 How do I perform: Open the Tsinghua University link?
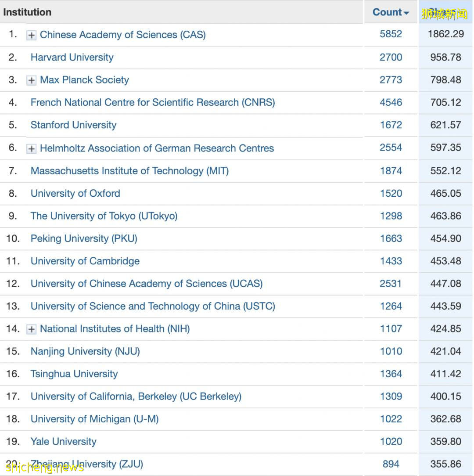click(x=74, y=374)
